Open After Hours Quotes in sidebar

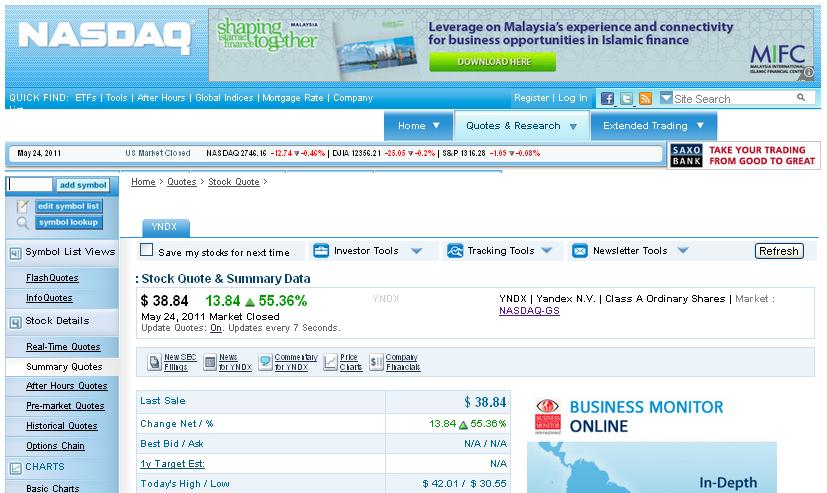[x=66, y=386]
